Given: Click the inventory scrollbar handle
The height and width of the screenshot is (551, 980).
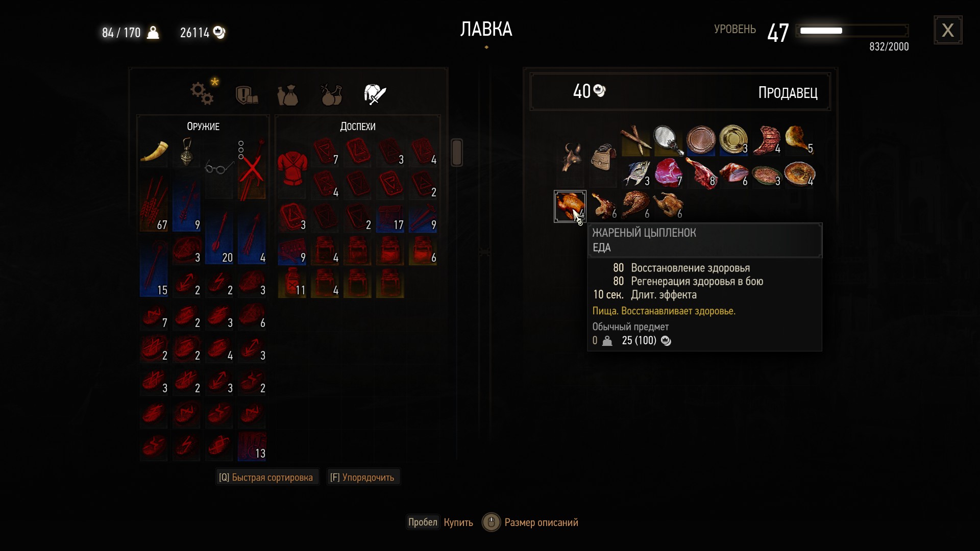Looking at the screenshot, I should click(x=457, y=153).
